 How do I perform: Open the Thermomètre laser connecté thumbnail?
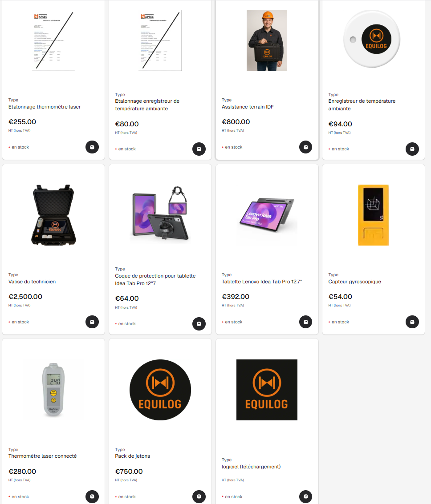click(53, 390)
